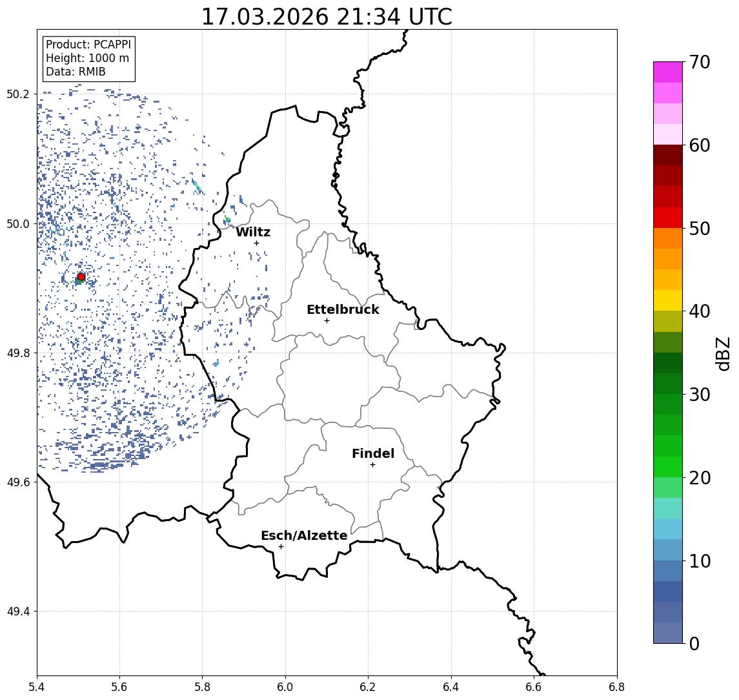Viewport: 739px width, 700px height.
Task: Click the dark green colorbar segment above the 30 dBZ mark
Action: coord(668,384)
